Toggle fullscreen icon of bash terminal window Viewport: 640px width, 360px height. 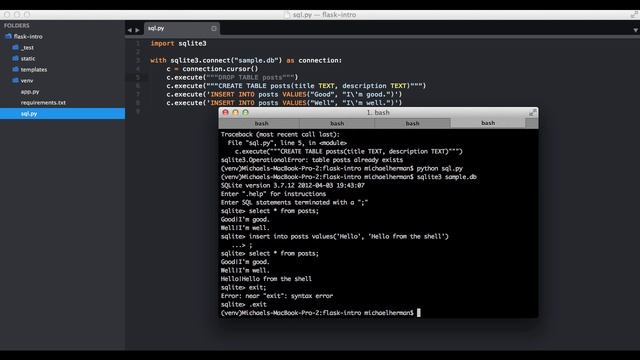point(532,112)
